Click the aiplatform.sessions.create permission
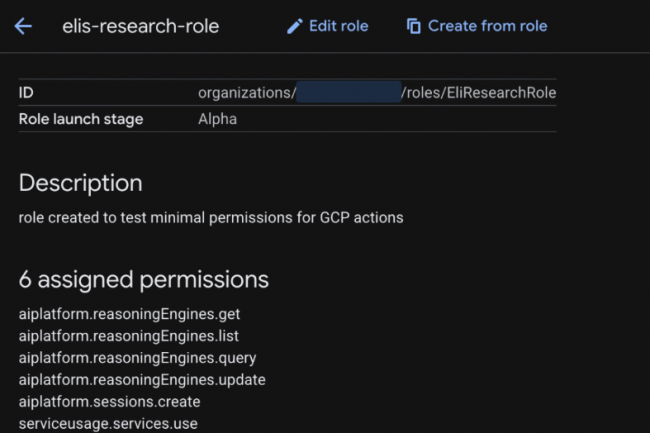The height and width of the screenshot is (433, 650). (x=109, y=402)
